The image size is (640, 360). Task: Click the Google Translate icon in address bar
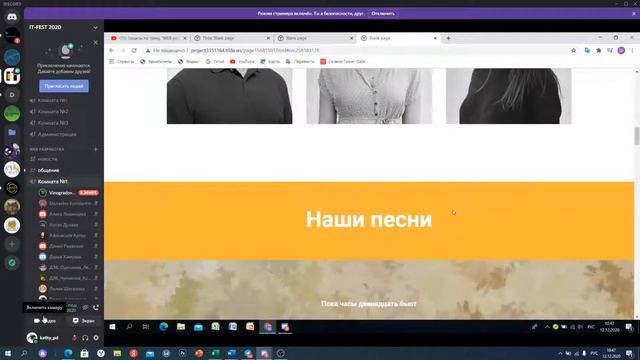tap(587, 50)
